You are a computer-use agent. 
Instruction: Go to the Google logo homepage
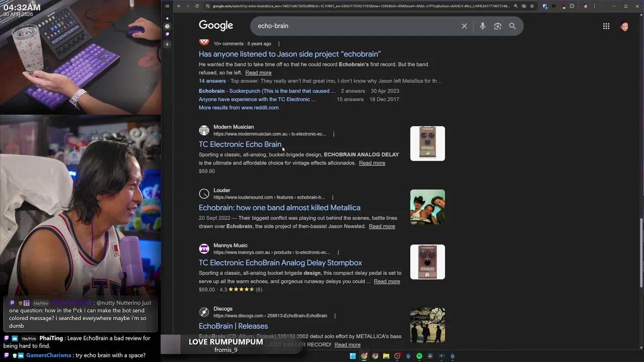(216, 26)
